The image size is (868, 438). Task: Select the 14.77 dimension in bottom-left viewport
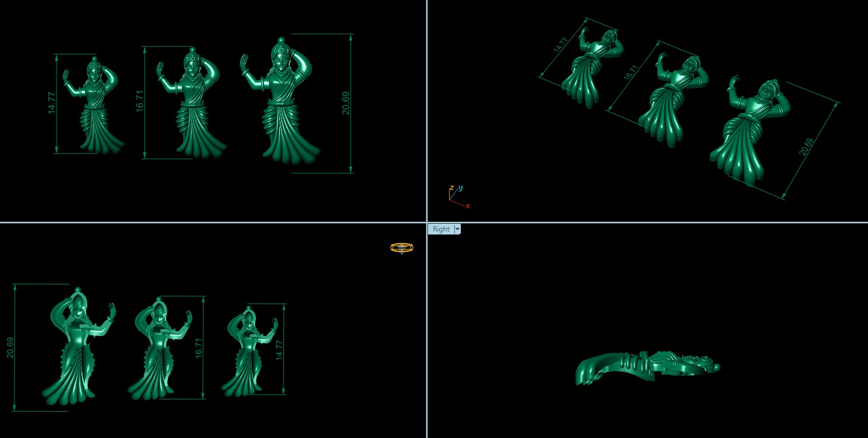[x=279, y=349]
